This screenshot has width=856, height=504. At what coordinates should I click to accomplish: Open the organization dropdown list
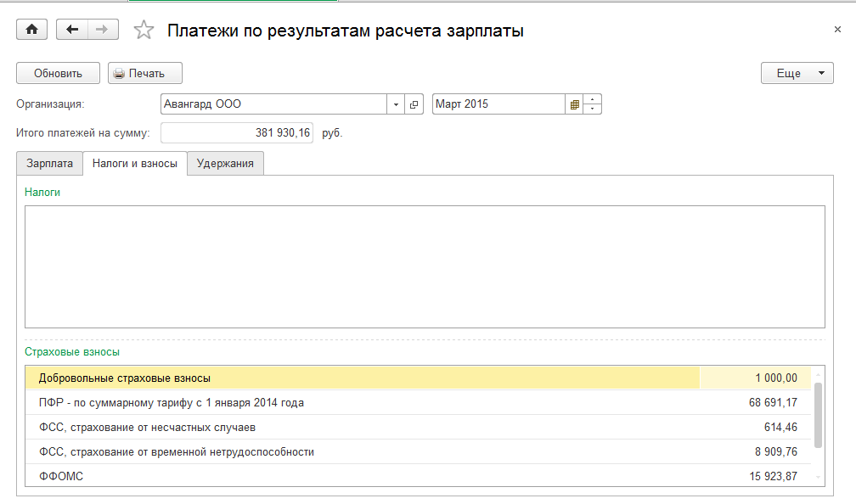tap(396, 104)
